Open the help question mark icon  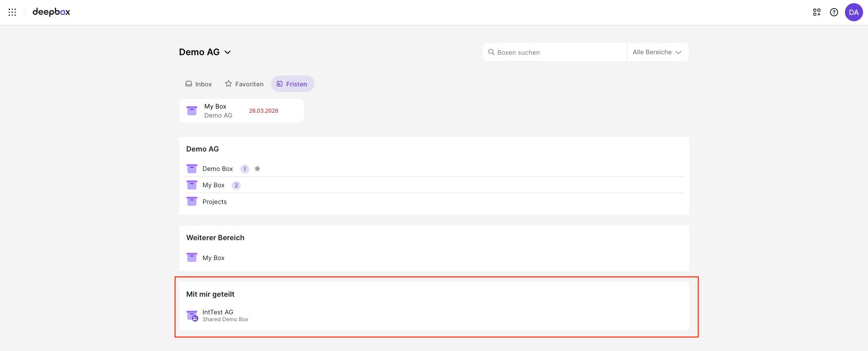[834, 12]
